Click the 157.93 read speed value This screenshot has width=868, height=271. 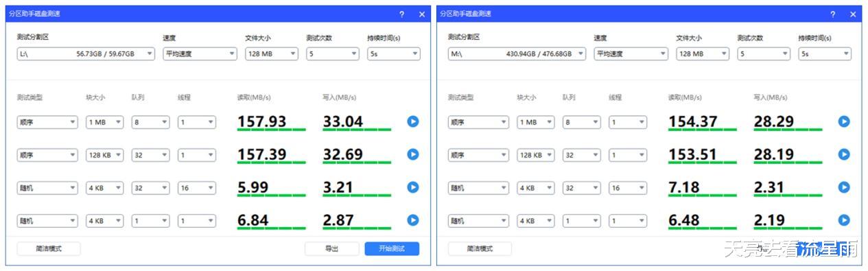pyautogui.click(x=262, y=121)
